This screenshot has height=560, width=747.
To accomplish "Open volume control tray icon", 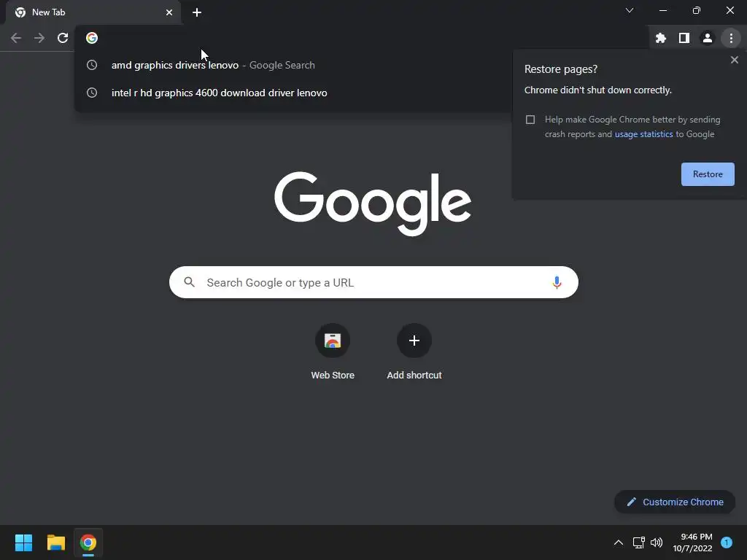I will tap(657, 542).
